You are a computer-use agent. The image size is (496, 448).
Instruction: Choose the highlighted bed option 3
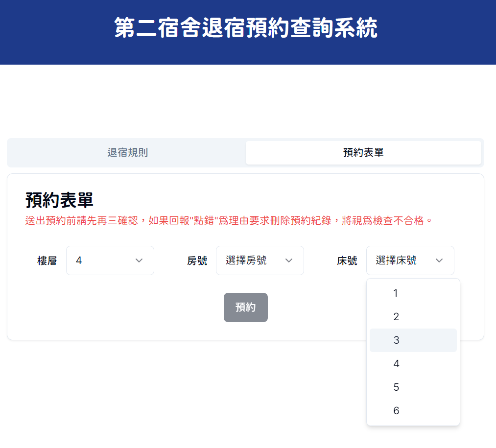click(x=413, y=340)
